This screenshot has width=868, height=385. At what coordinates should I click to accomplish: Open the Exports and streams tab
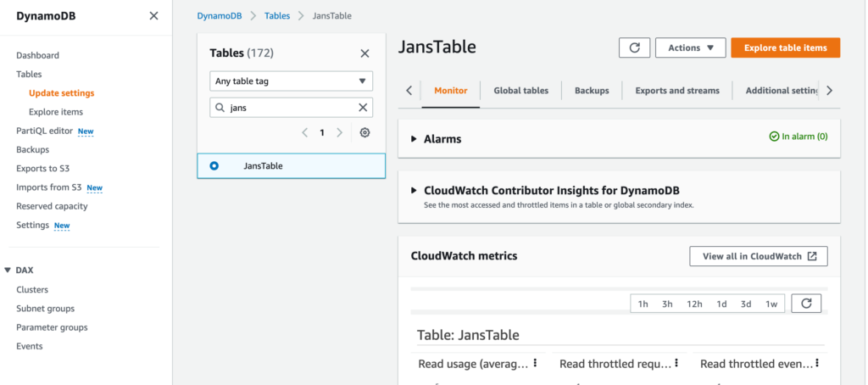coord(677,90)
